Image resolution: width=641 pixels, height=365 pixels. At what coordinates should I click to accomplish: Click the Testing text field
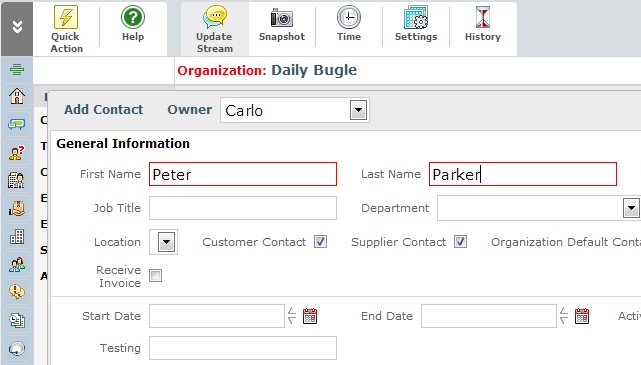[243, 348]
